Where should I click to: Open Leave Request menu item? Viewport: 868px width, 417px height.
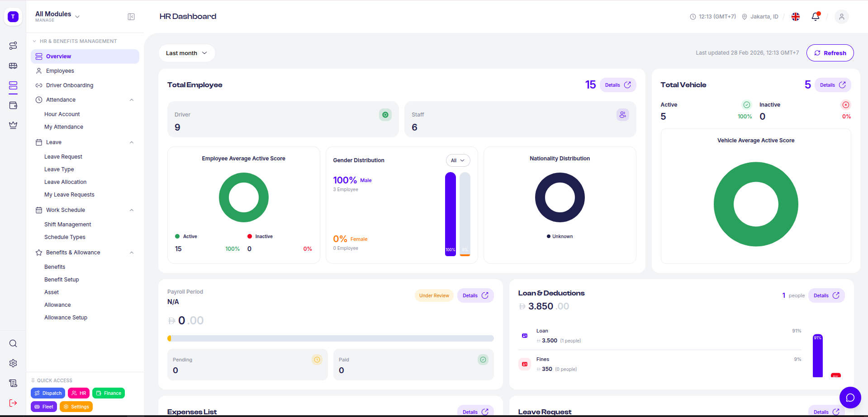[63, 157]
